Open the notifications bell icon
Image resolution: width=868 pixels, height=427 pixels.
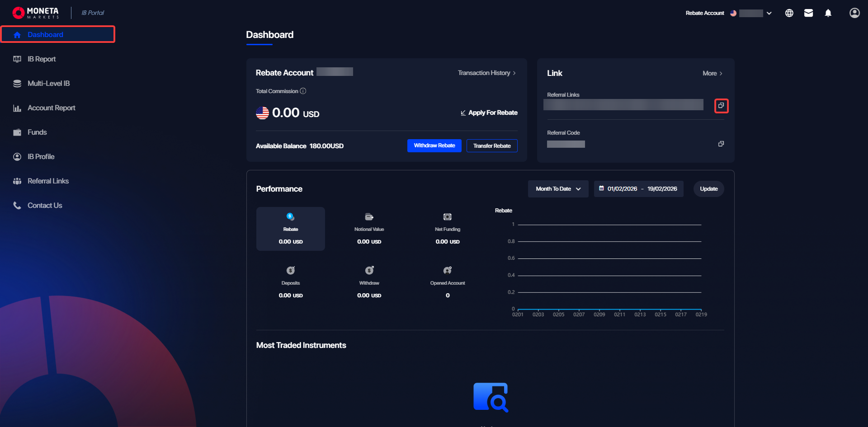click(x=828, y=13)
